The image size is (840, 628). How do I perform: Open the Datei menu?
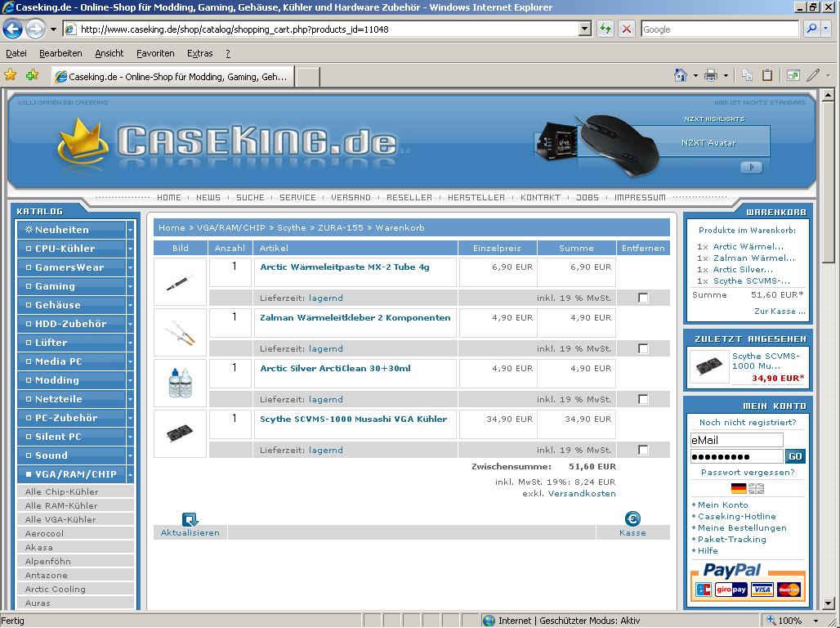click(x=16, y=53)
